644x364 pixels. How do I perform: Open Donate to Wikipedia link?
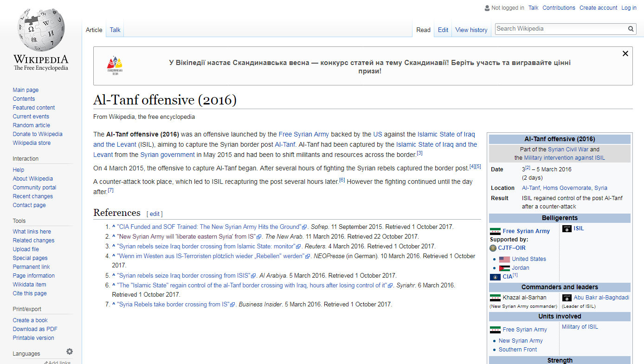38,134
